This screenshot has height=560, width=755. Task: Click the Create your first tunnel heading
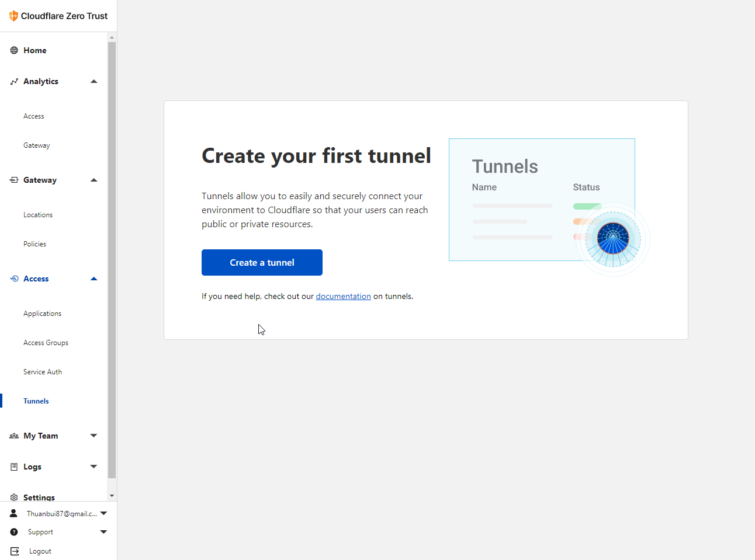pos(316,156)
